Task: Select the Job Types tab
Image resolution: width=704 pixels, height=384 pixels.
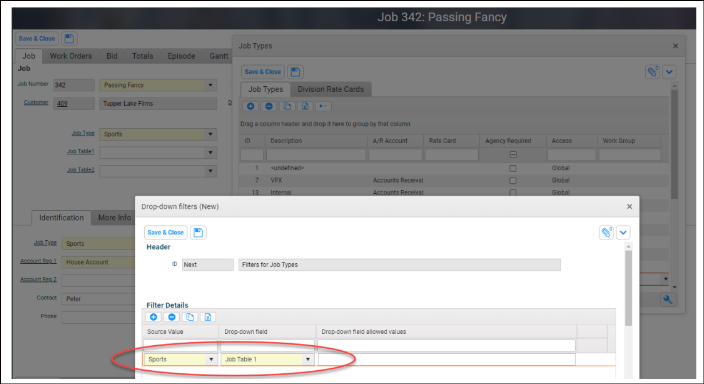Action: pyautogui.click(x=265, y=89)
